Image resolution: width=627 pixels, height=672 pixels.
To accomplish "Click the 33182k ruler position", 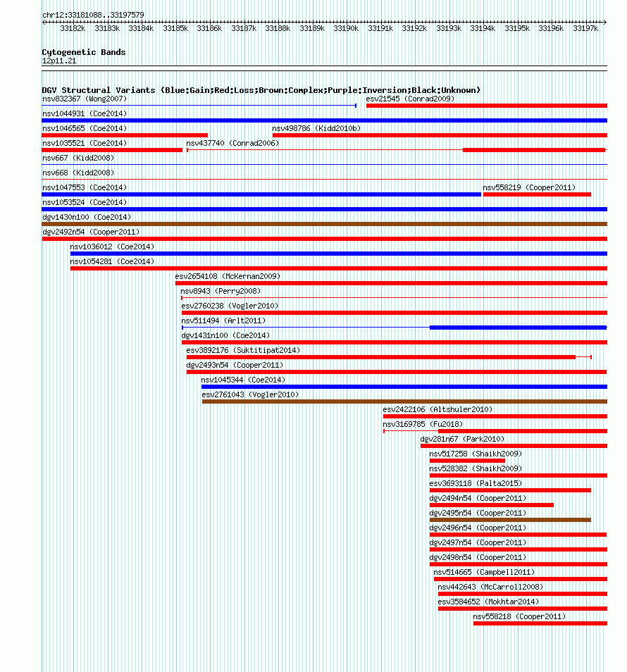I will click(73, 28).
